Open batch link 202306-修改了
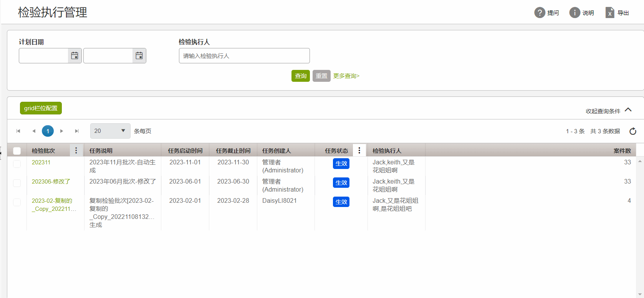Viewport: 644px width, 298px height. (51, 182)
